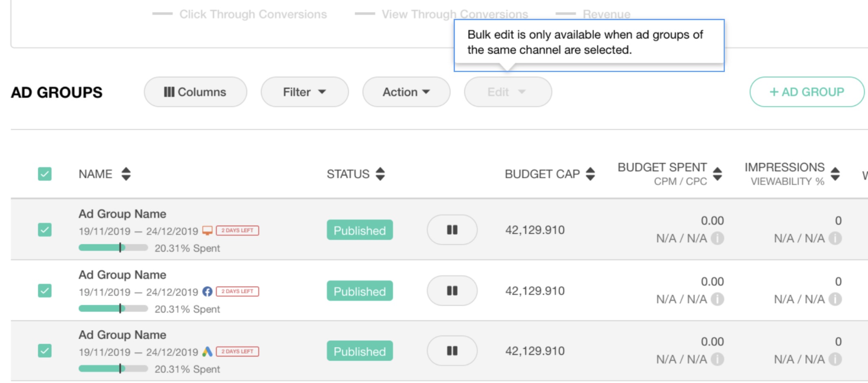Uncheck the first ad group checkbox
The width and height of the screenshot is (868, 383).
(x=45, y=230)
